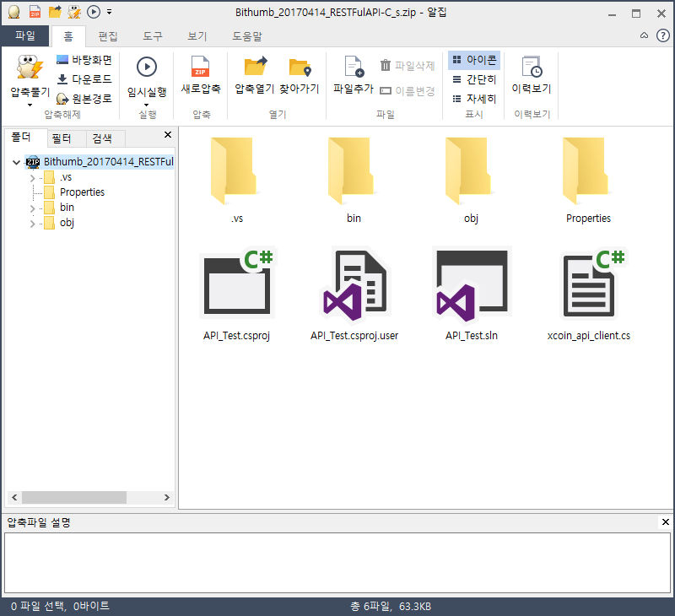Select the 간단히 list view mode
Viewport: 675px width, 616px height.
click(474, 79)
